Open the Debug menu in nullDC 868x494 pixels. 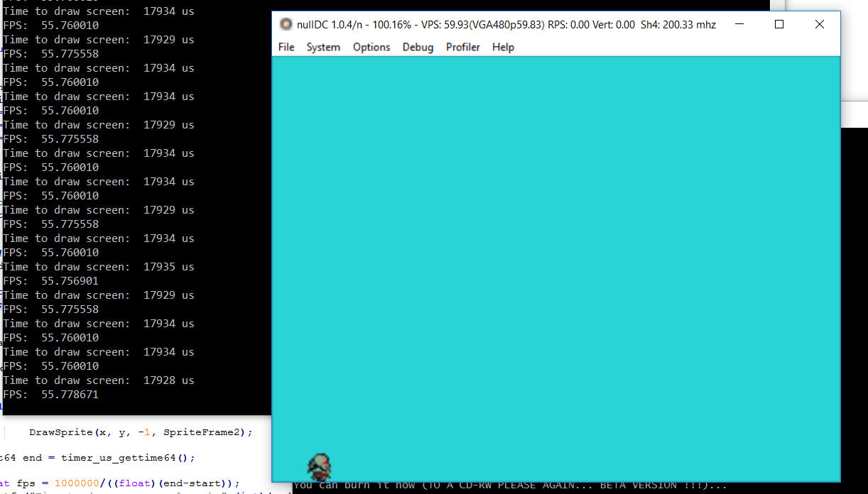coord(418,47)
